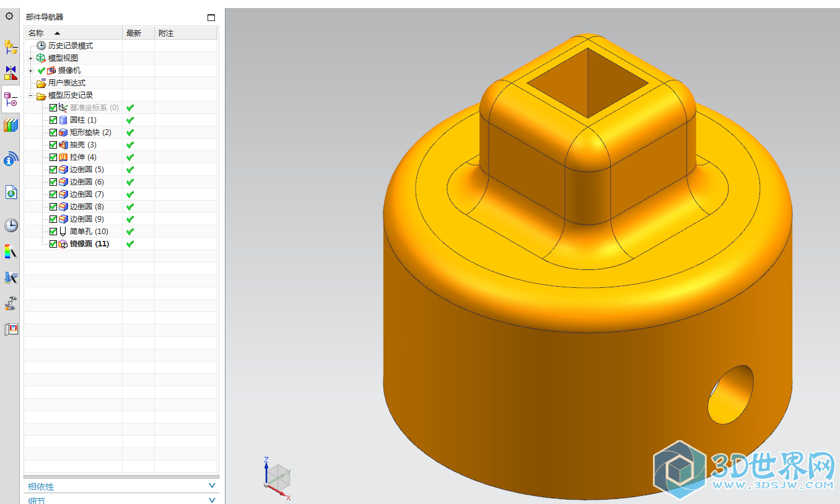Click the 矩形垫块 (2) pad feature icon
840x504 pixels.
click(63, 133)
